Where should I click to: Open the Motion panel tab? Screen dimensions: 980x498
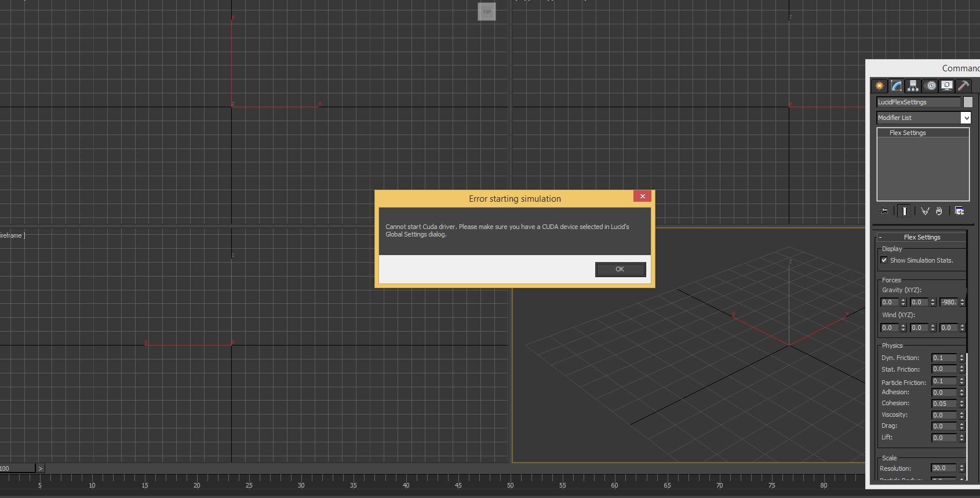(930, 86)
